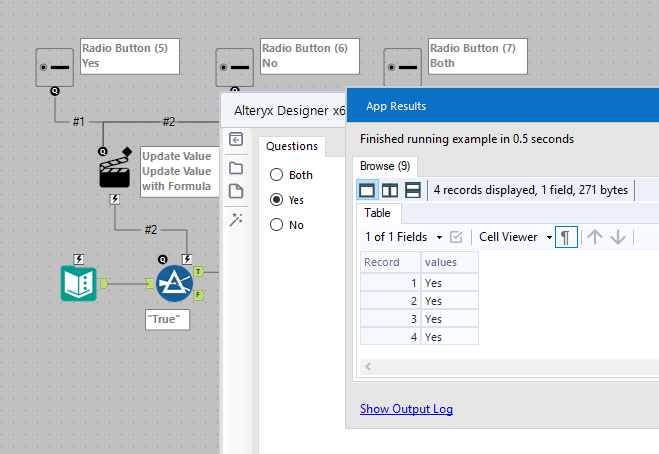Click the Record column header
Viewport: 659px width, 454px height.
click(x=390, y=262)
